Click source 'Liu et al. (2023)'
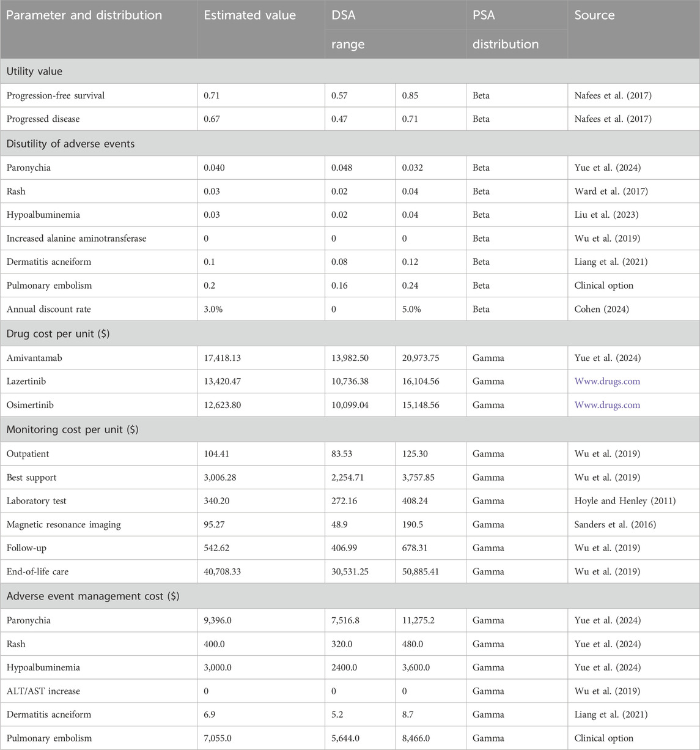The image size is (700, 750). tap(606, 215)
